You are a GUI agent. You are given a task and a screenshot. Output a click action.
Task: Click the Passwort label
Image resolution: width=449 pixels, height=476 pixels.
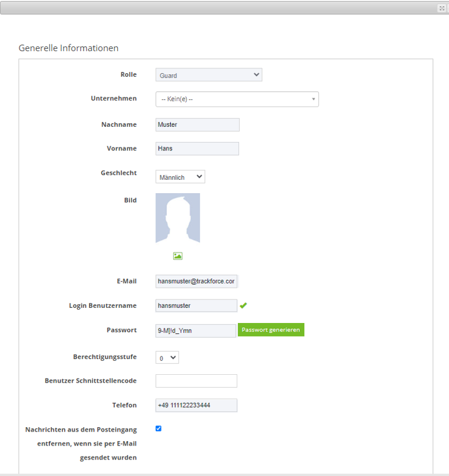point(121,330)
